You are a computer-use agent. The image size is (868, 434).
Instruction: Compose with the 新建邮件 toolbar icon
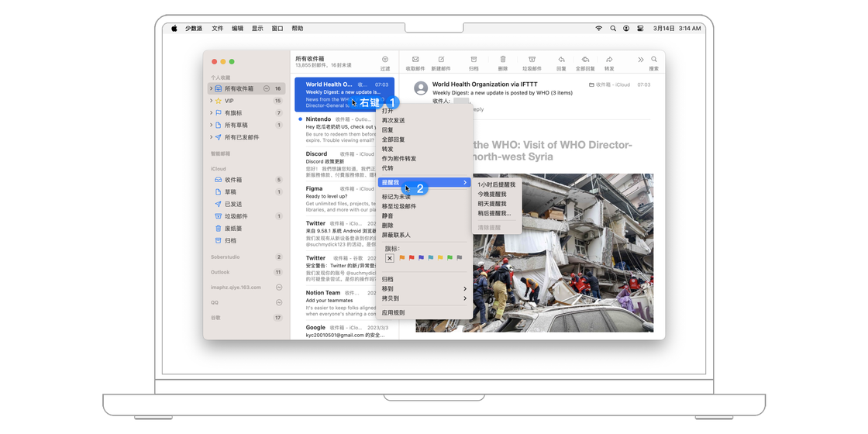(x=441, y=60)
